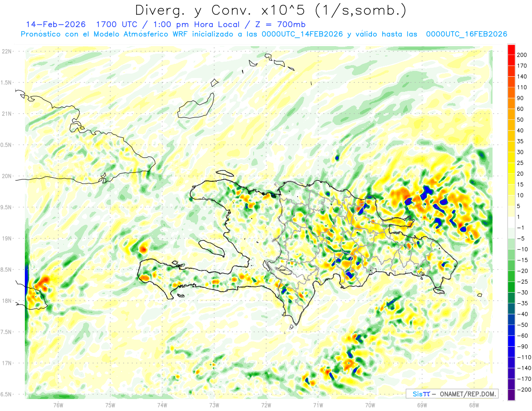Click the '18N' latitude label
Image resolution: width=532 pixels, height=411 pixels.
(x=7, y=301)
